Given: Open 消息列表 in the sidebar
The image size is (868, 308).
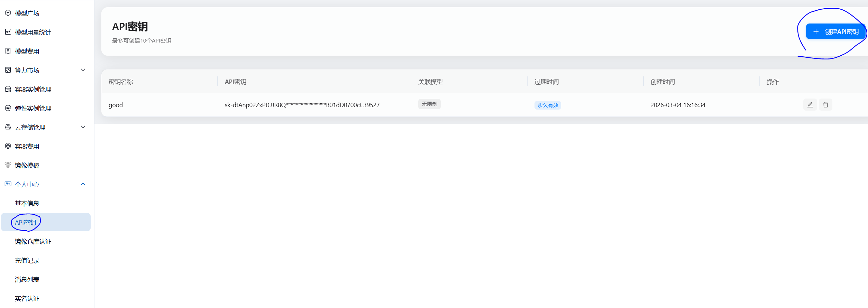Looking at the screenshot, I should [x=27, y=280].
